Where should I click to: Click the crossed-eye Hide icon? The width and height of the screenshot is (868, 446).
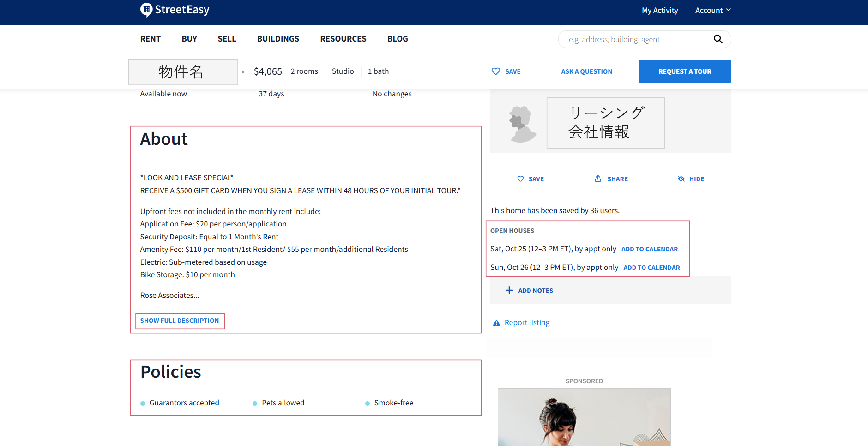click(681, 179)
